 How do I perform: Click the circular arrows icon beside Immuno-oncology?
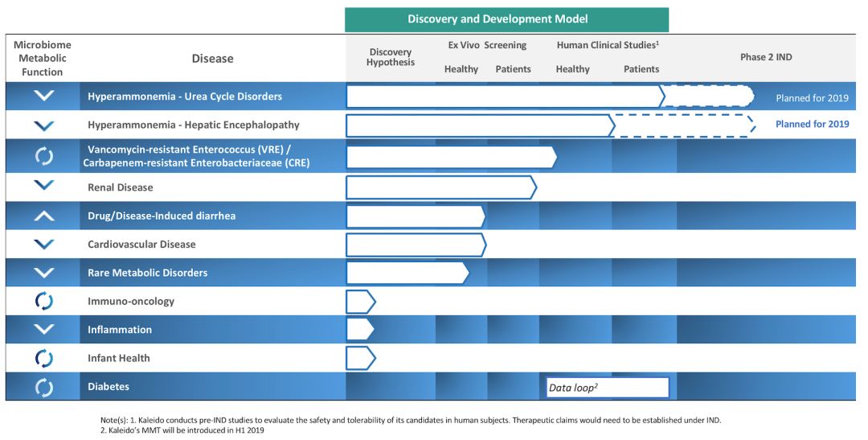pyautogui.click(x=43, y=301)
